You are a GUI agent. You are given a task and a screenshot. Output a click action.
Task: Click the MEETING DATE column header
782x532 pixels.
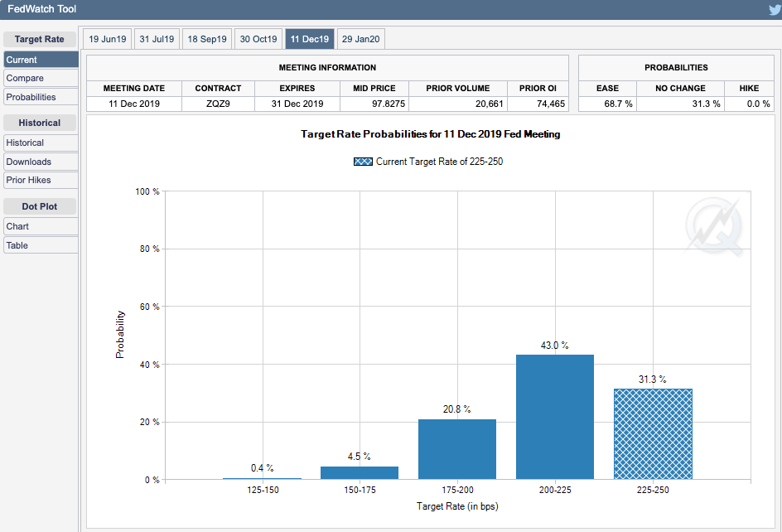(134, 89)
